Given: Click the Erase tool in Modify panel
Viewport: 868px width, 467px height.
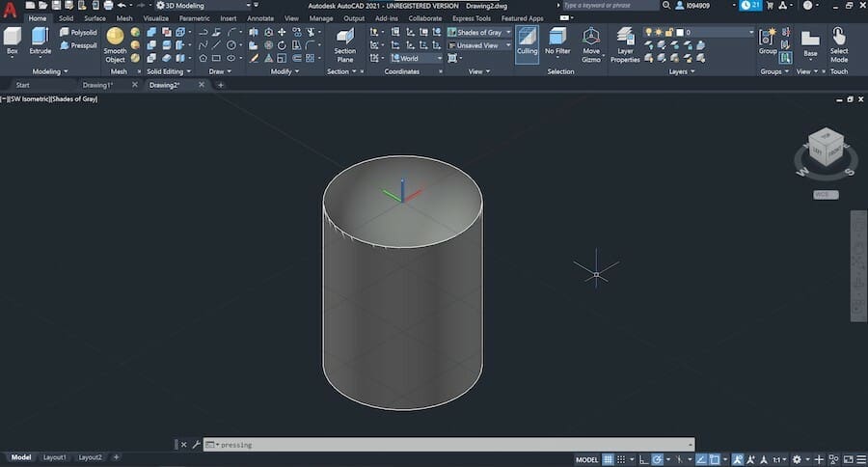Looking at the screenshot, I should click(x=254, y=58).
